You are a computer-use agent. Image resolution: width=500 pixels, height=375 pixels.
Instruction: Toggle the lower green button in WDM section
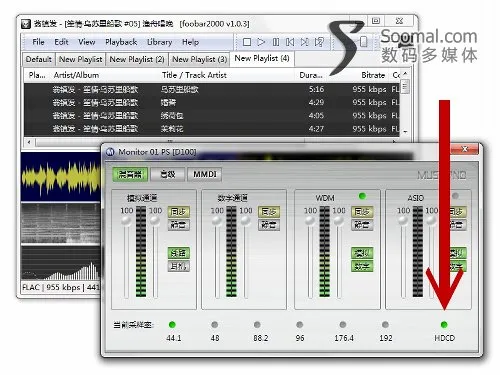pyautogui.click(x=362, y=266)
